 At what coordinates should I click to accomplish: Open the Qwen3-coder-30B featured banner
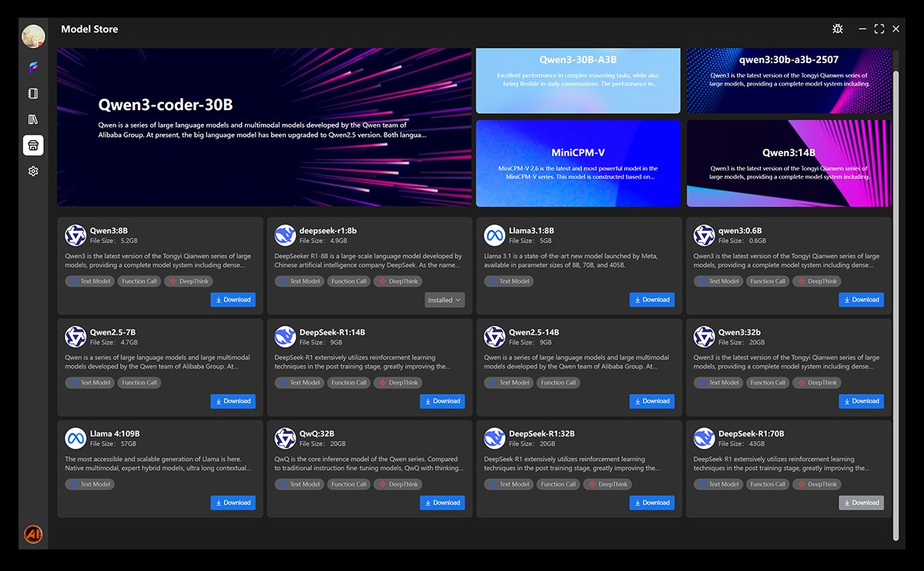264,128
